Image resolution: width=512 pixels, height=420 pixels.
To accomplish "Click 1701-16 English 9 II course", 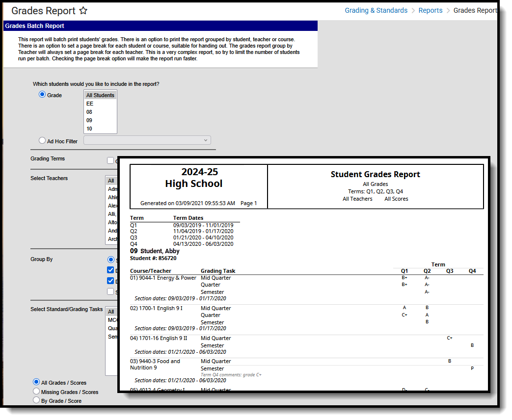I will click(159, 339).
